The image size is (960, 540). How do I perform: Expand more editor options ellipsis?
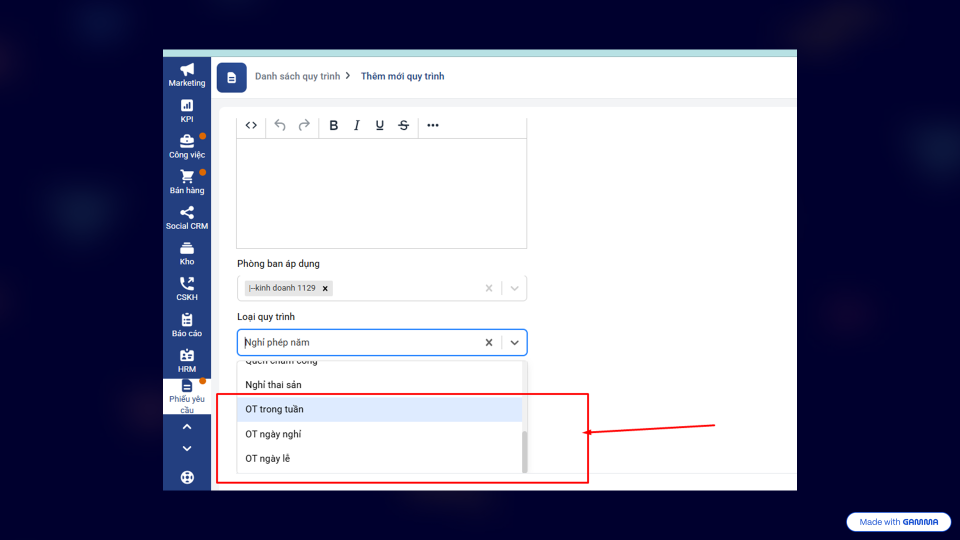tap(433, 125)
